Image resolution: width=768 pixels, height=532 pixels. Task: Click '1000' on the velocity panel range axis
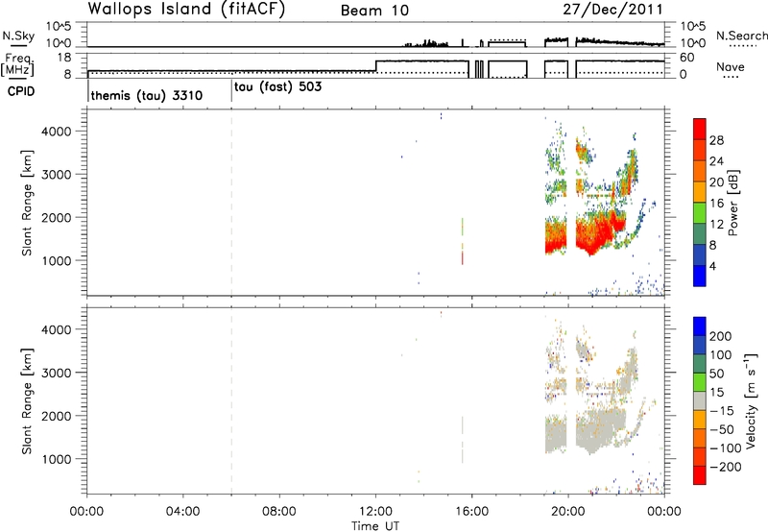pyautogui.click(x=57, y=459)
